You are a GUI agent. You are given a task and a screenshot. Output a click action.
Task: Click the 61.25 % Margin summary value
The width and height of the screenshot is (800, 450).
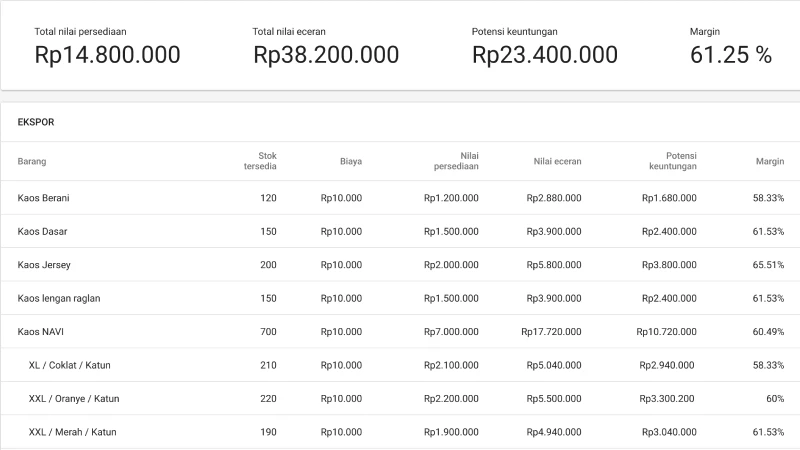tap(731, 55)
